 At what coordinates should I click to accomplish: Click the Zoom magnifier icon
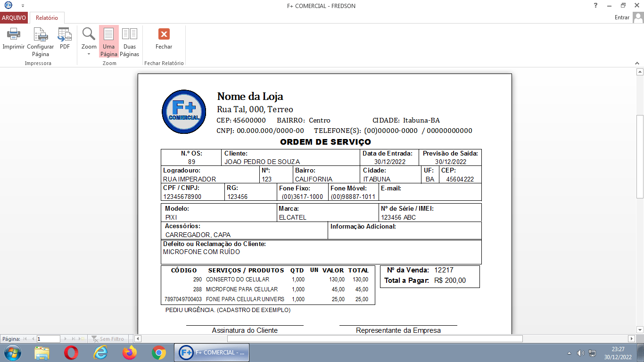(x=89, y=34)
